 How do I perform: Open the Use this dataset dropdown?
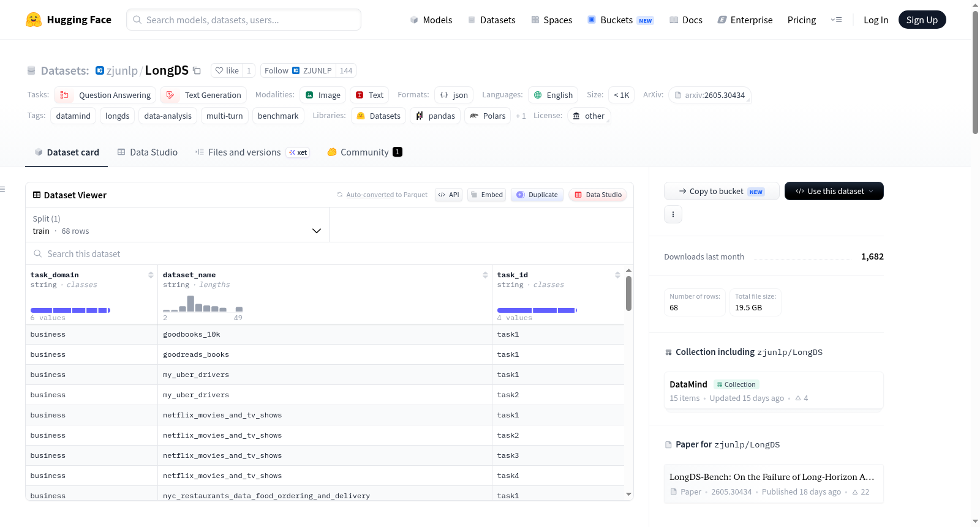(x=834, y=191)
